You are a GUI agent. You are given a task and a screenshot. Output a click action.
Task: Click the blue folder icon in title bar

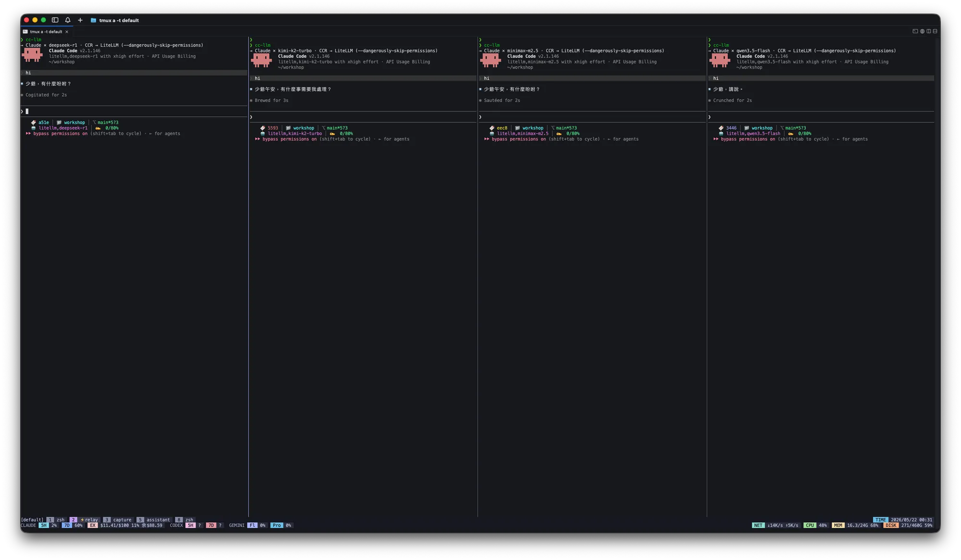coord(93,20)
